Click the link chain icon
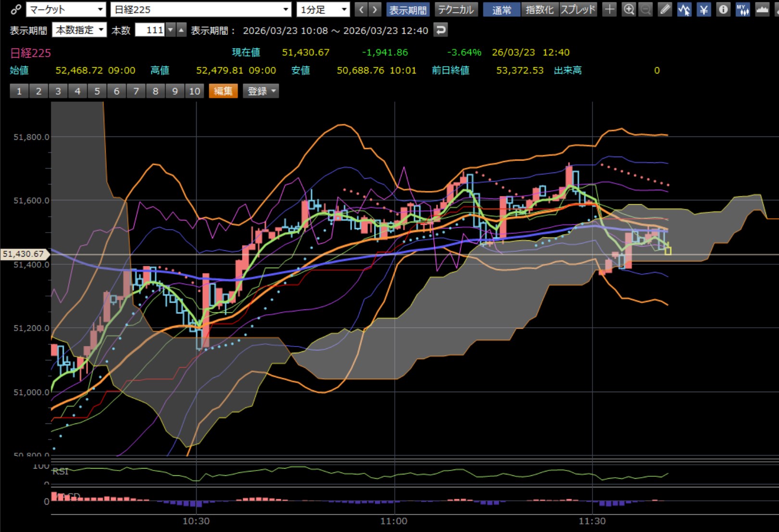Image resolution: width=779 pixels, height=532 pixels. 15,10
